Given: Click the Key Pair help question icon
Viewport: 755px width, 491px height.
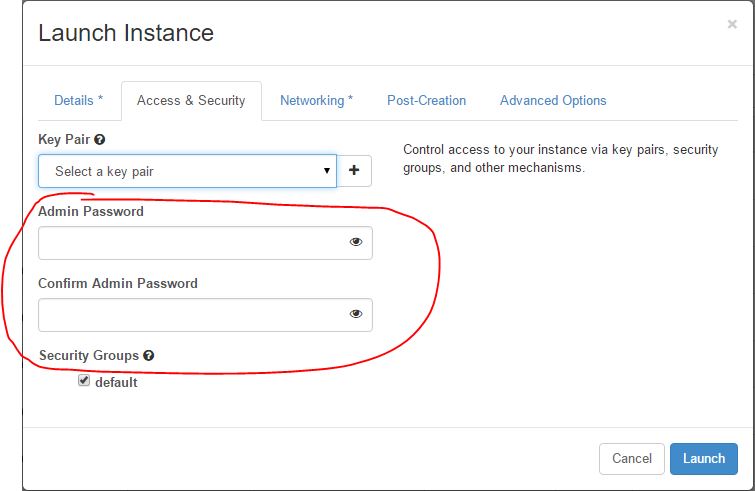Looking at the screenshot, I should pyautogui.click(x=100, y=140).
